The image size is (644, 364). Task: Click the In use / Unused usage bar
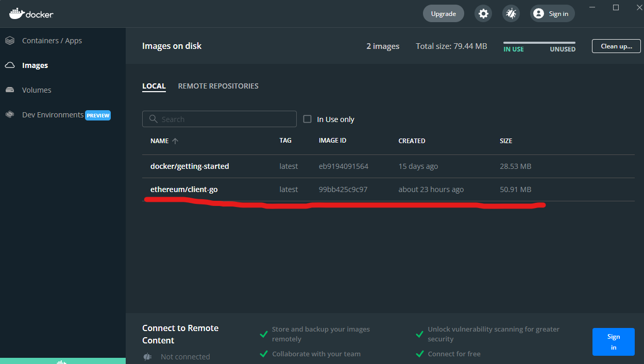point(539,43)
